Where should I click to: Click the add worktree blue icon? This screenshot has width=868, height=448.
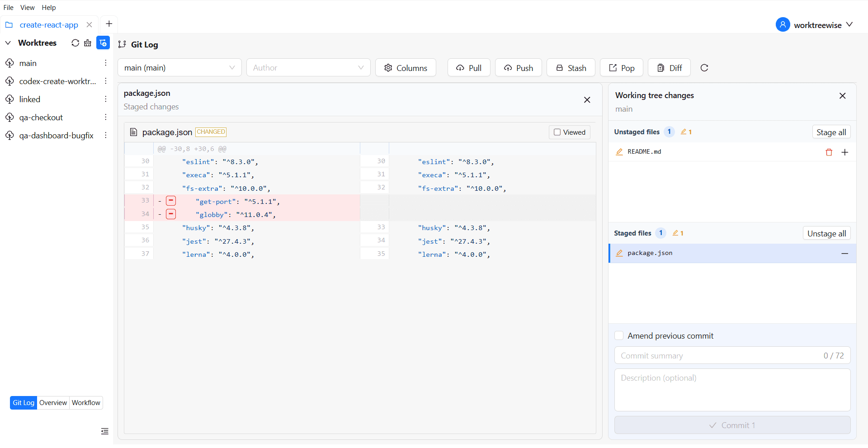pyautogui.click(x=103, y=42)
